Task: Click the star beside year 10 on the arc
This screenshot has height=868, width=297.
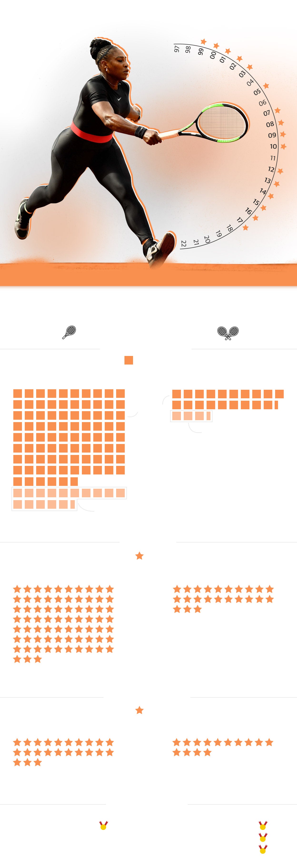Action: 283,146
